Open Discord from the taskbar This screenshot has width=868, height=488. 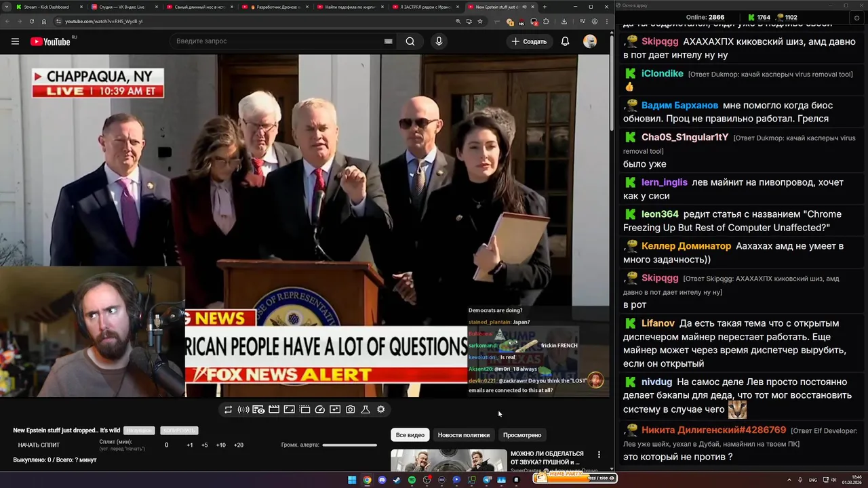(x=382, y=480)
